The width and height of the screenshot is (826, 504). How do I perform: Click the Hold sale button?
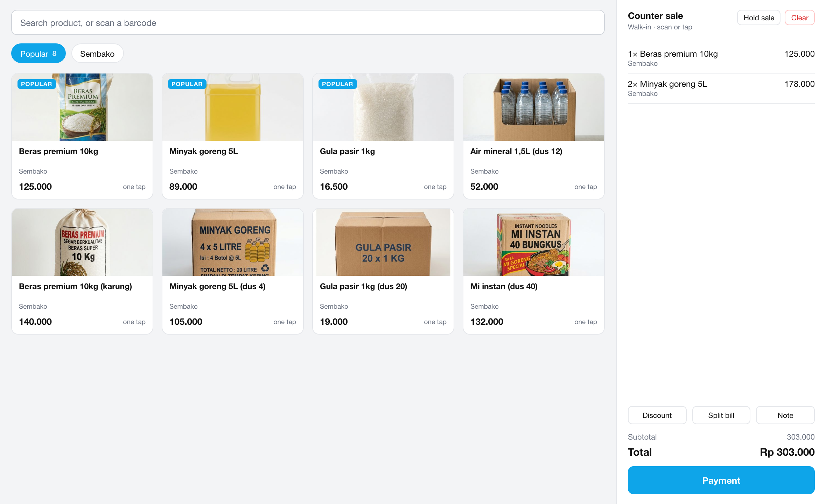pyautogui.click(x=759, y=18)
